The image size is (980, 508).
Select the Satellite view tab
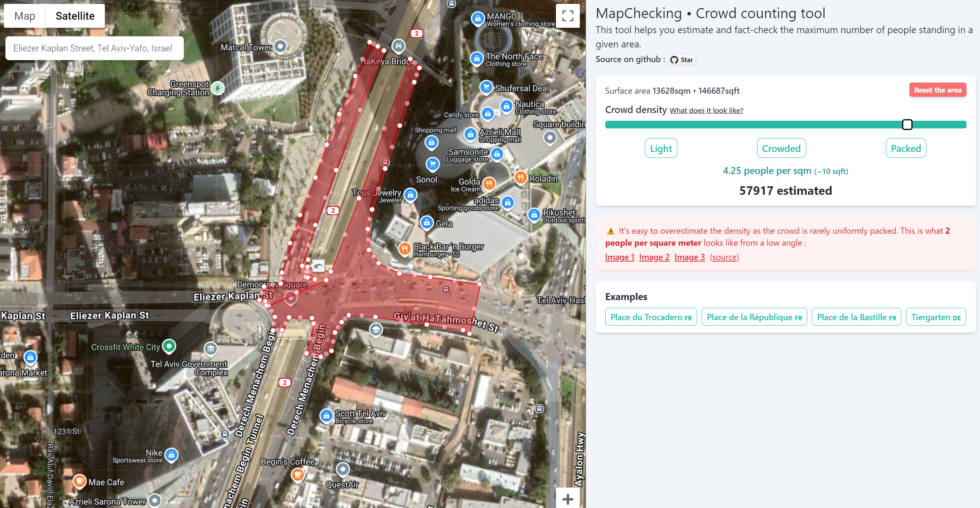click(75, 16)
